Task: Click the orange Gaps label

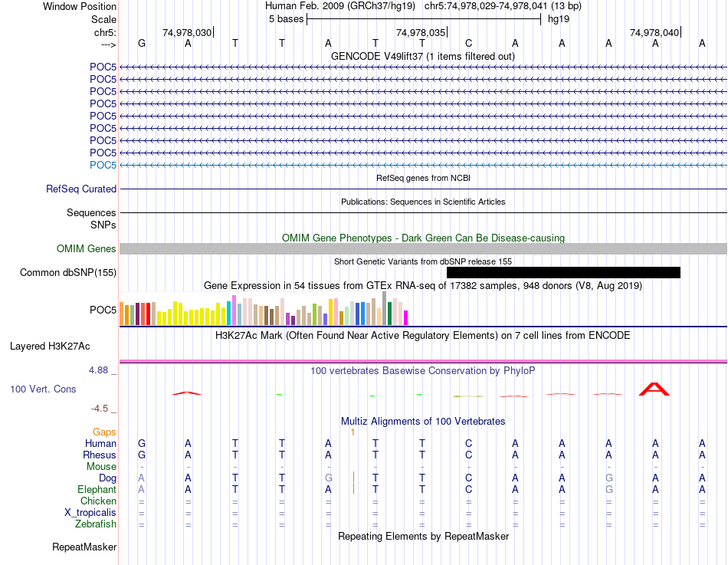Action: 104,432
